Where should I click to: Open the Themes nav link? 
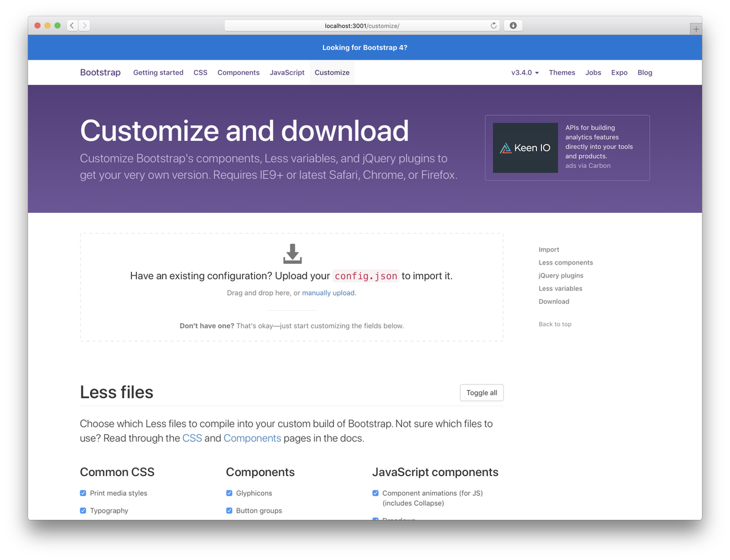(562, 72)
